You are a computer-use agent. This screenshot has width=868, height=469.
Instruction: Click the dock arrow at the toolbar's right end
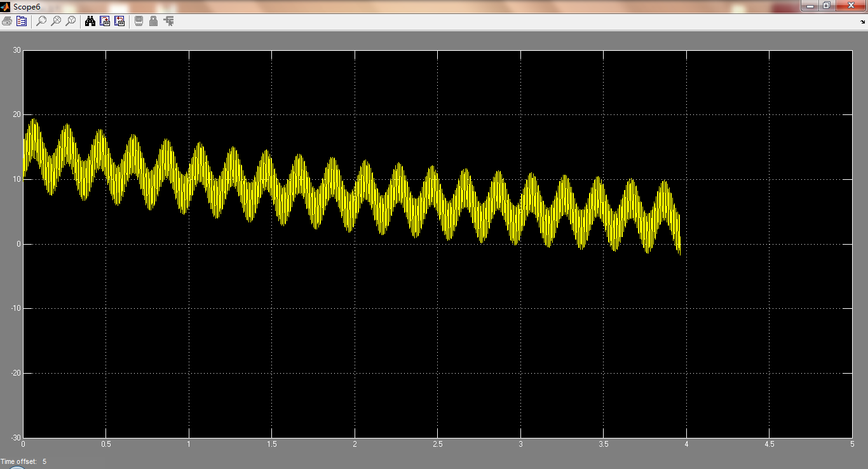[862, 21]
